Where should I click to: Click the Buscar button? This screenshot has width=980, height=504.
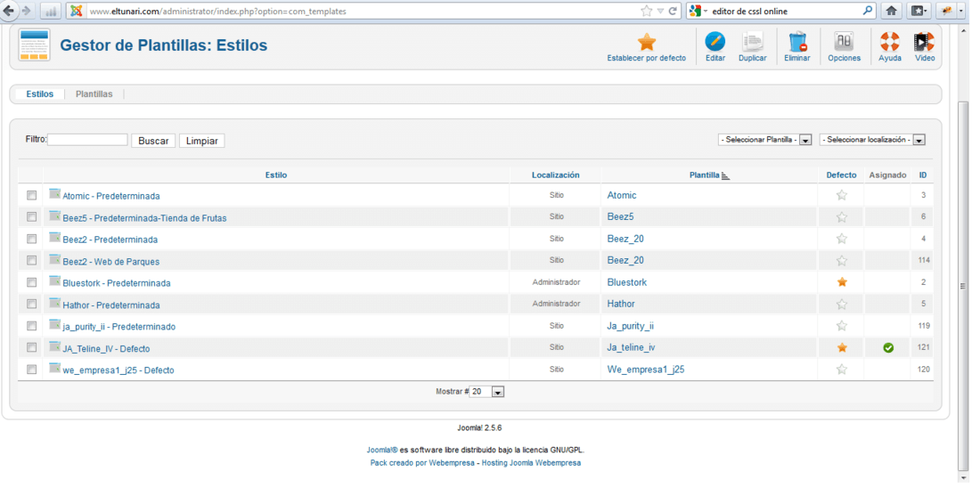(153, 142)
